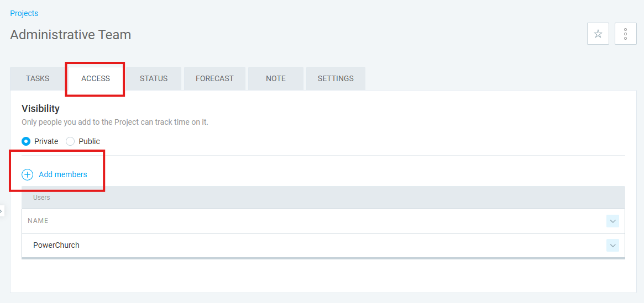
Task: Select the Private visibility radio button
Action: click(26, 141)
